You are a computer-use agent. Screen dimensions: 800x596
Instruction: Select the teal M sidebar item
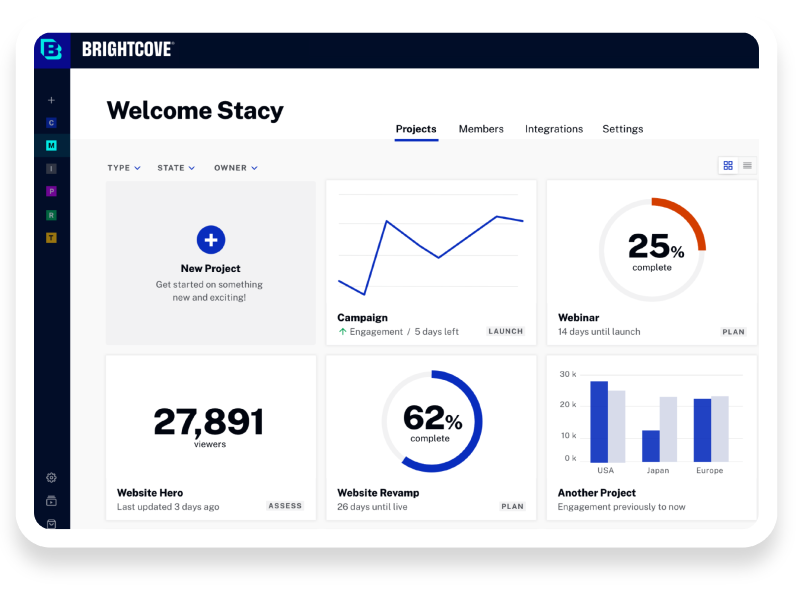(51, 145)
